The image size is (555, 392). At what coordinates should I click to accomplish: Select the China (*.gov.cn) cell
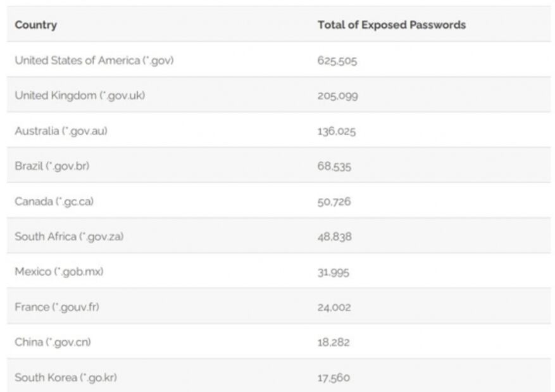[53, 342]
